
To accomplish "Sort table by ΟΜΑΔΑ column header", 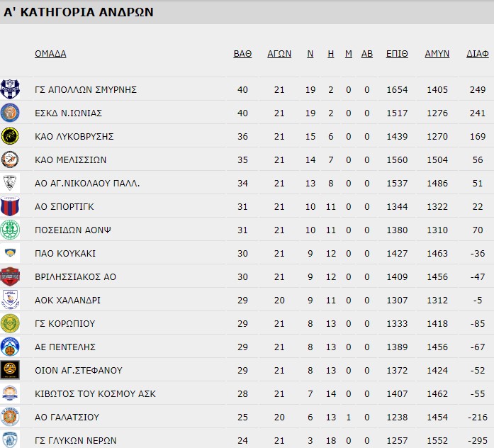I will click(x=50, y=54).
